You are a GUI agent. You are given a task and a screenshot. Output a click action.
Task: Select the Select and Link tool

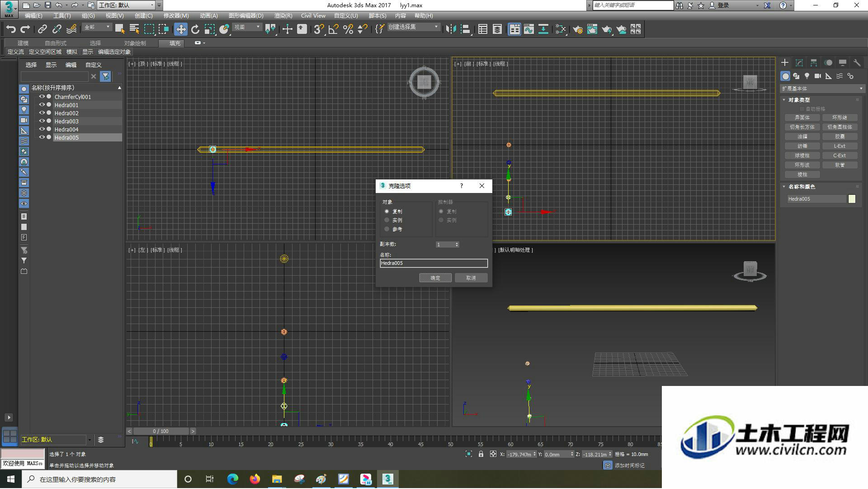coord(42,29)
